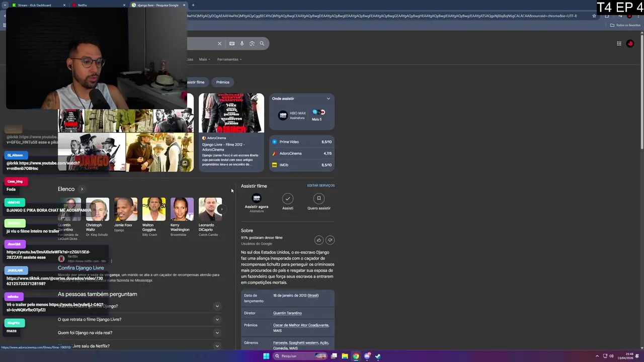Click the taskbar Pesquisar search box

[x=300, y=356]
